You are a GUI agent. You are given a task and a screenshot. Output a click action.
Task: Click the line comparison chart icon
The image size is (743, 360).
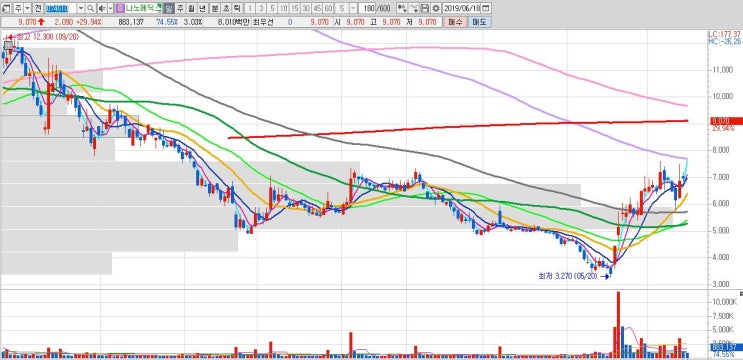(x=413, y=9)
